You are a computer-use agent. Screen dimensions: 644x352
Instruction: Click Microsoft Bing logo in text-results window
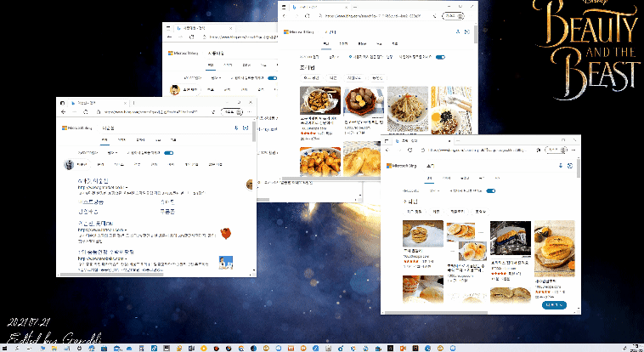pyautogui.click(x=78, y=128)
